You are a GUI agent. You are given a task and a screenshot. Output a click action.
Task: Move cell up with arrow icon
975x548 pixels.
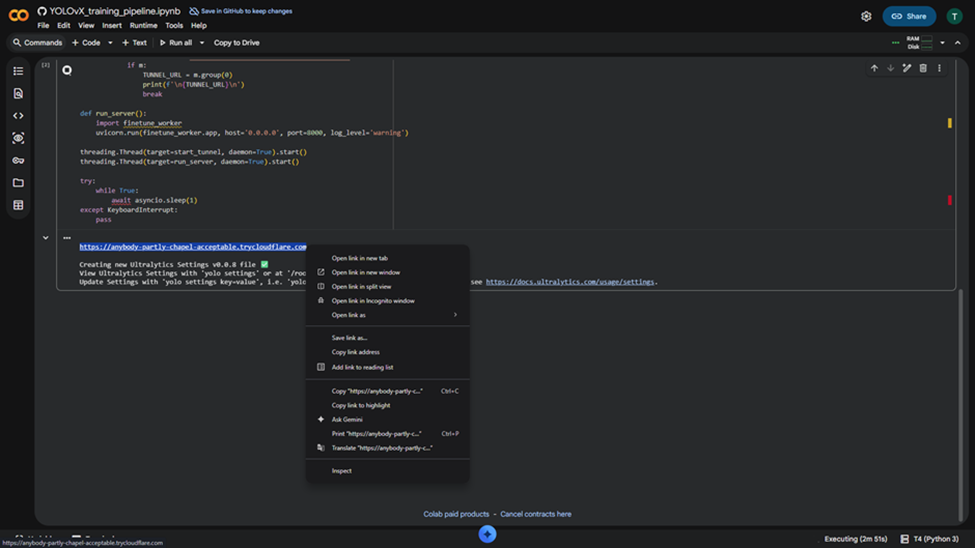pos(874,68)
